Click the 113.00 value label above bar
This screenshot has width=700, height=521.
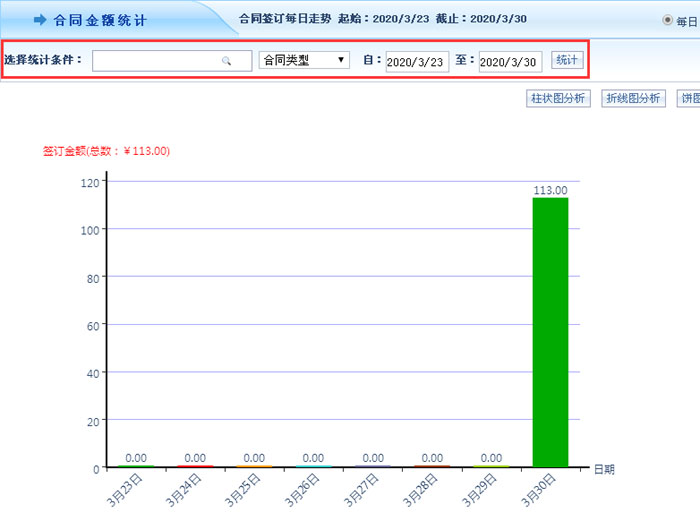550,190
